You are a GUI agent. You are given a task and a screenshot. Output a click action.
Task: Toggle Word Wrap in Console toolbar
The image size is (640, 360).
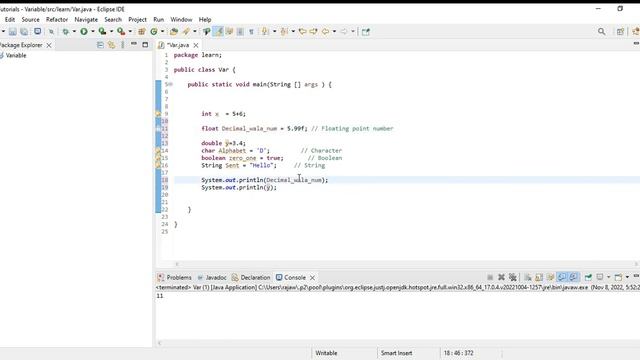[x=550, y=277]
